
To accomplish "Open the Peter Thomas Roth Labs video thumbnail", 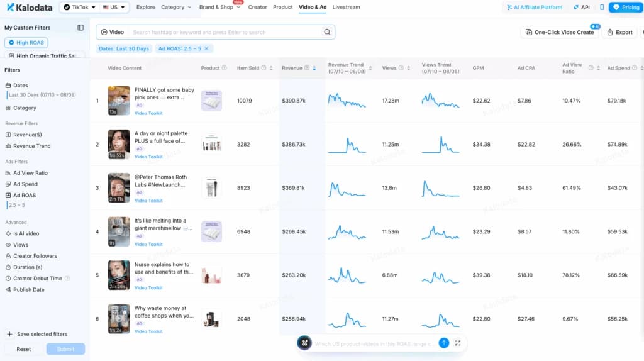I will [x=119, y=187].
